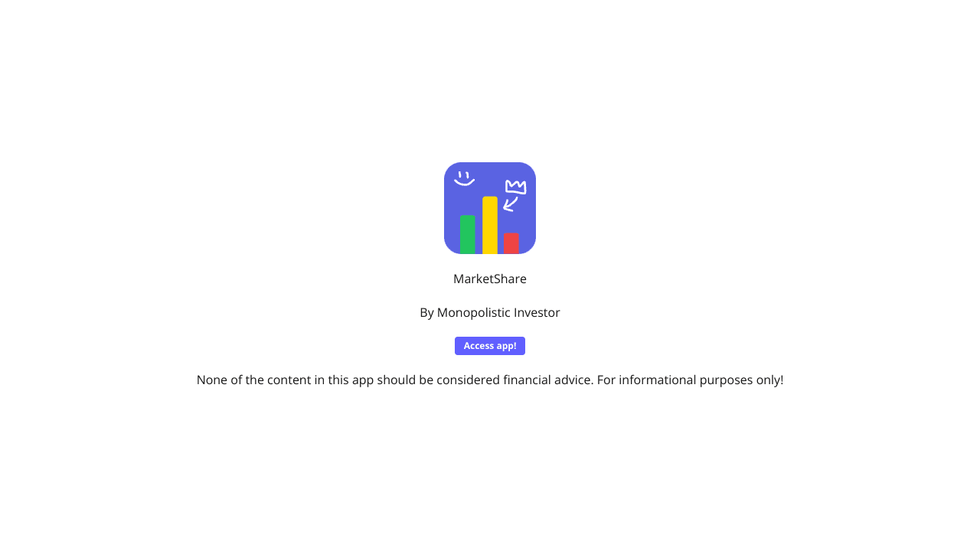Click the word Monopolistic in the byline
Image resolution: width=980 pixels, height=551 pixels.
tap(474, 312)
